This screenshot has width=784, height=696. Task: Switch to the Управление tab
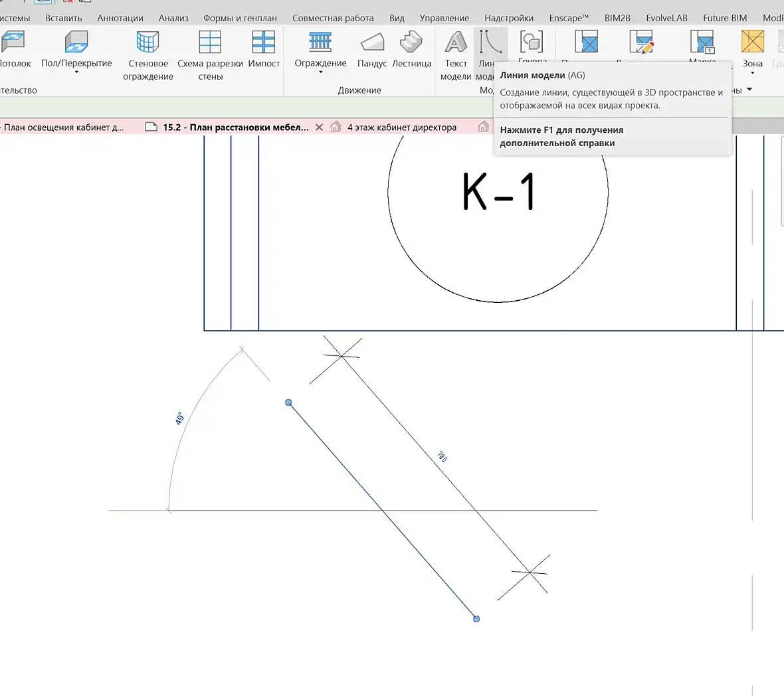pyautogui.click(x=444, y=18)
